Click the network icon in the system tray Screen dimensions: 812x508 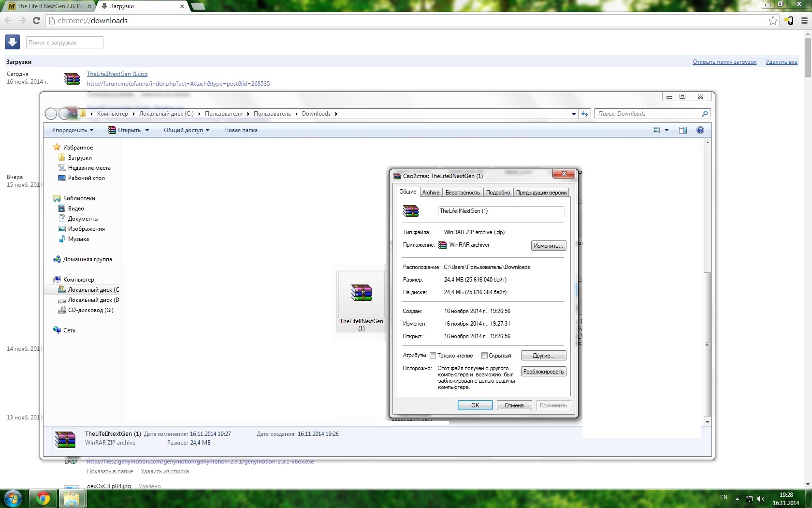pos(749,498)
